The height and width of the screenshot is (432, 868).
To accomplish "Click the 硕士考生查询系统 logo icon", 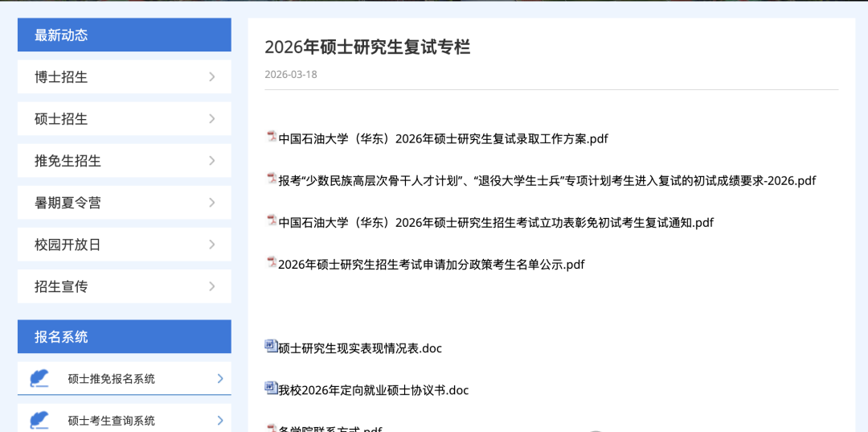I will [39, 420].
